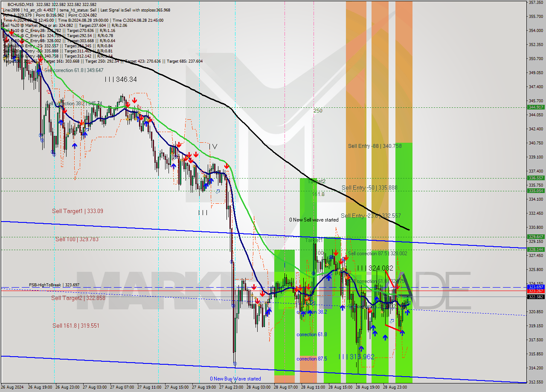Select the 'I I I 324.082' wave label
The image size is (546, 392).
tap(375, 268)
